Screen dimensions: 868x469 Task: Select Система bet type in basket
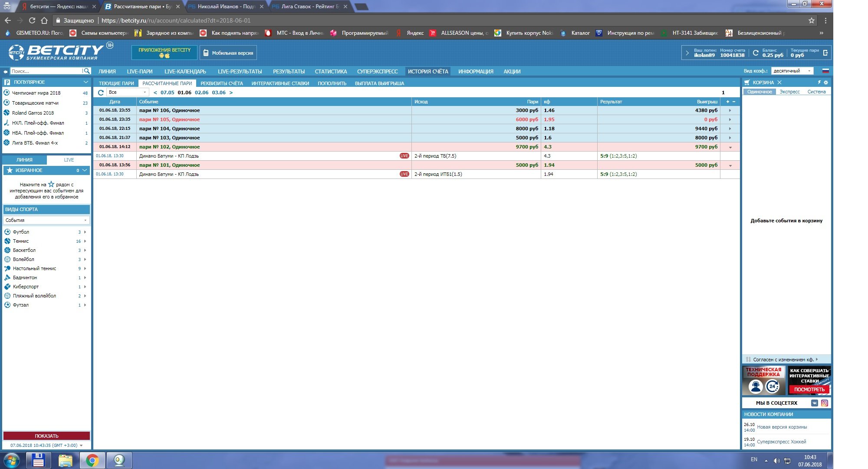point(816,92)
